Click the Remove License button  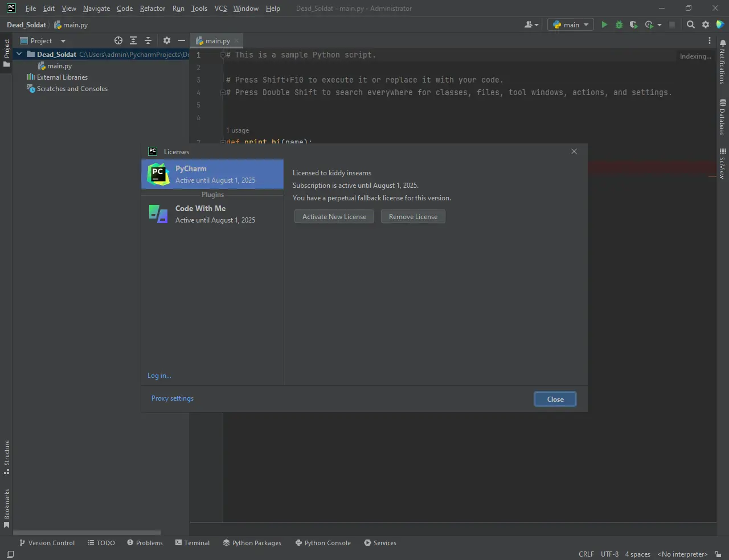click(413, 217)
